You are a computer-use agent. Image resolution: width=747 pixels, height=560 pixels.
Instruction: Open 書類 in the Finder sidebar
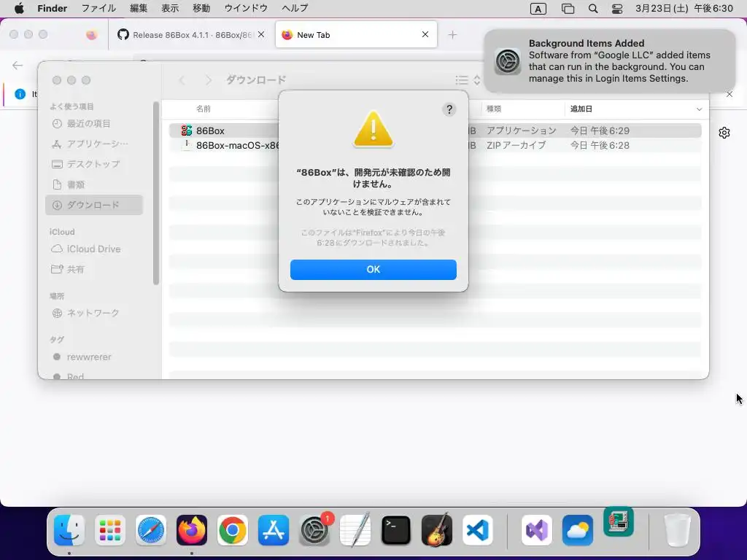(68, 184)
